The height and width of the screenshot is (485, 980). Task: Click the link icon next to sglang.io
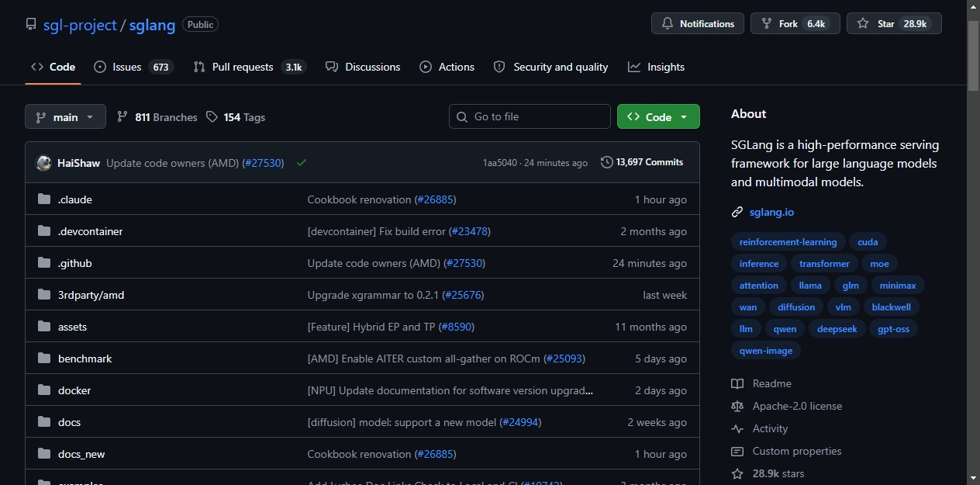(x=737, y=212)
